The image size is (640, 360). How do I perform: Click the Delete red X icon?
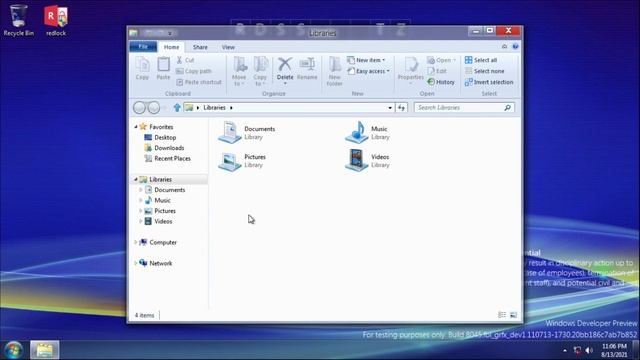285,64
